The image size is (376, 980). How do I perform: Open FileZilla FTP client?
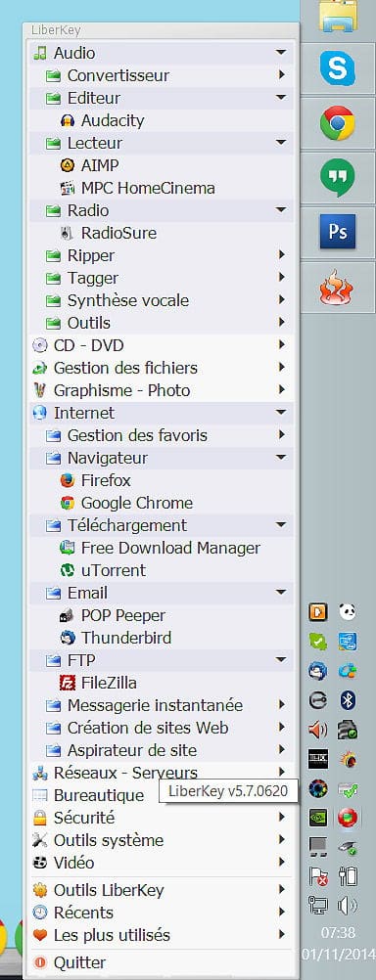tap(161, 683)
